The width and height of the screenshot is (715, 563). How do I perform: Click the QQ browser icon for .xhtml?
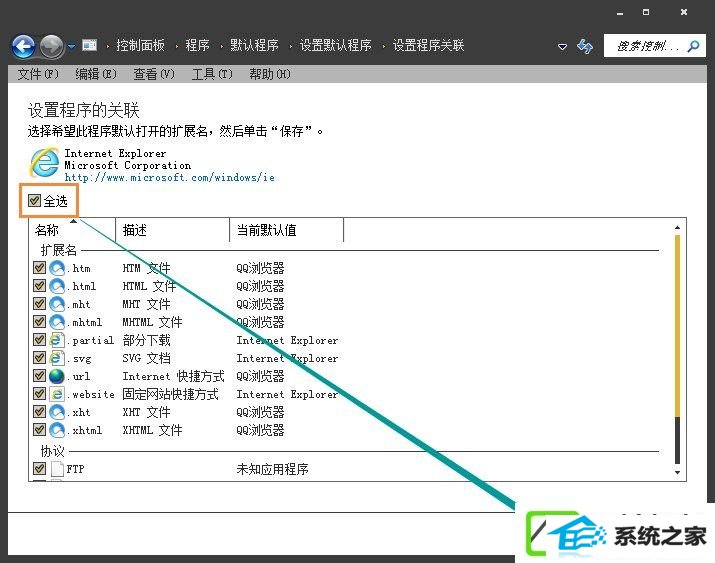pos(57,429)
